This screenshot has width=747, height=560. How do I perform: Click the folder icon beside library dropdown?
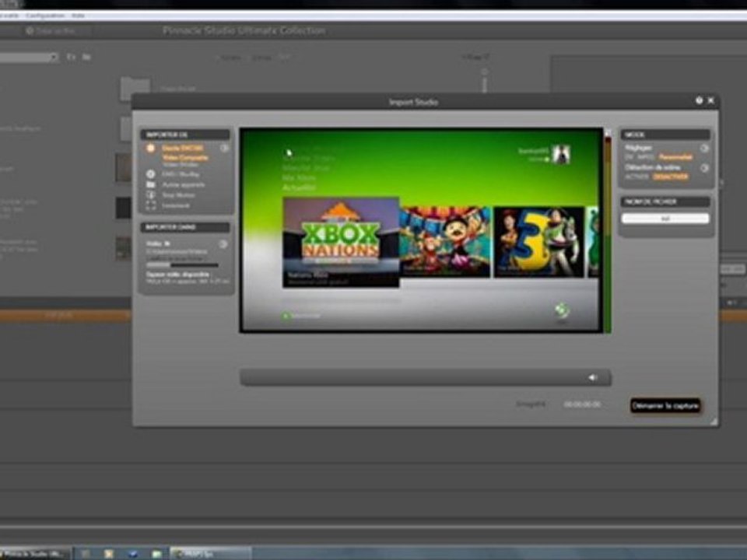[x=86, y=57]
